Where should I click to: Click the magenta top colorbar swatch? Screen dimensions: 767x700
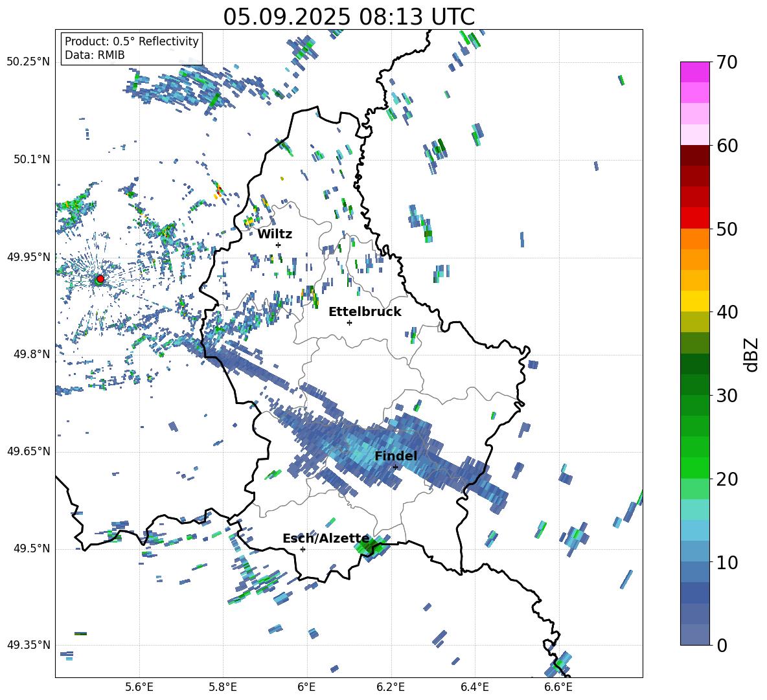coord(695,73)
